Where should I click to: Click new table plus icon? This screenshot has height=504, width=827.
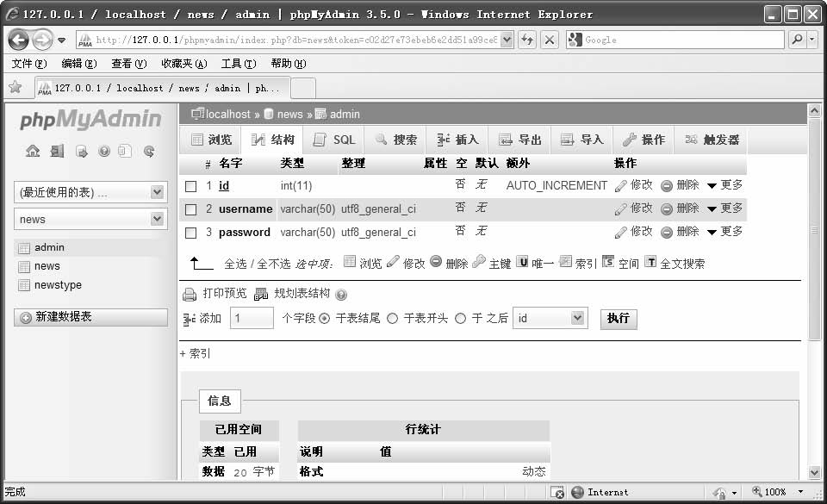tap(25, 317)
